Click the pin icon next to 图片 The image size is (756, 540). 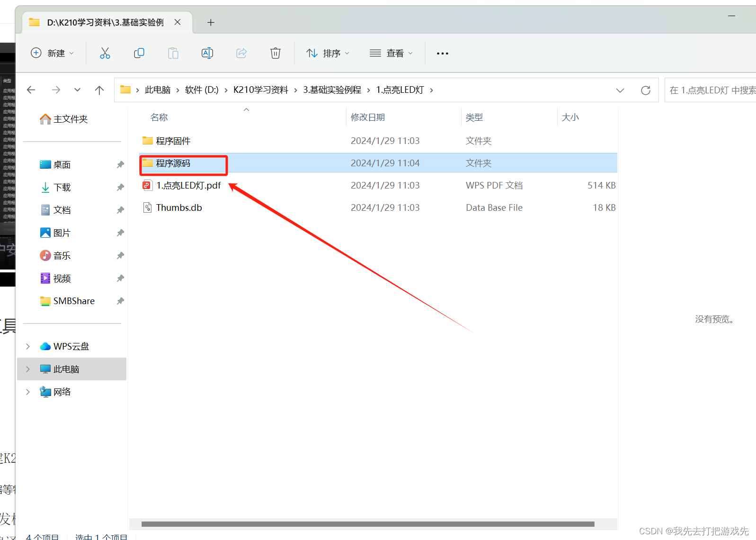pos(120,233)
